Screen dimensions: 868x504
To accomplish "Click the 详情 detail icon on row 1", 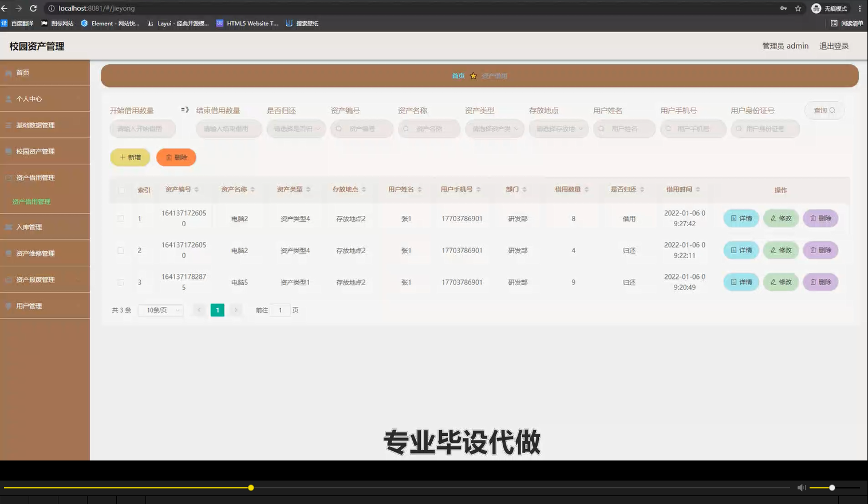I will 735,218.
